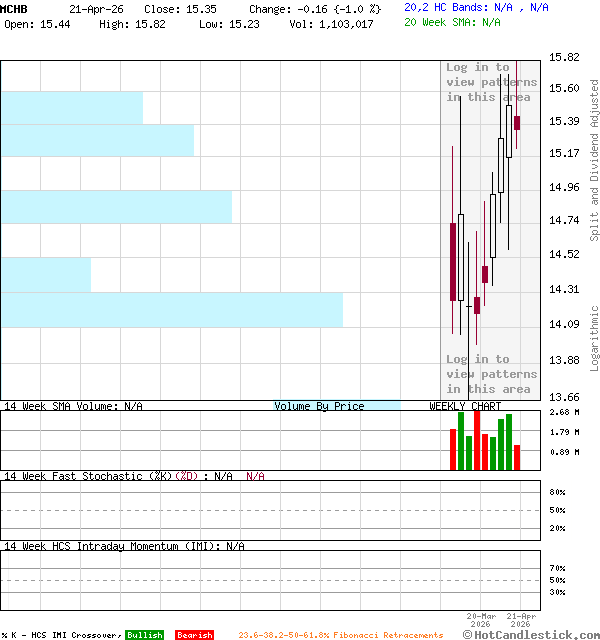Click the topmost light blue volume-by-price bar
Image resolution: width=600 pixels, height=640 pixels.
[x=71, y=107]
